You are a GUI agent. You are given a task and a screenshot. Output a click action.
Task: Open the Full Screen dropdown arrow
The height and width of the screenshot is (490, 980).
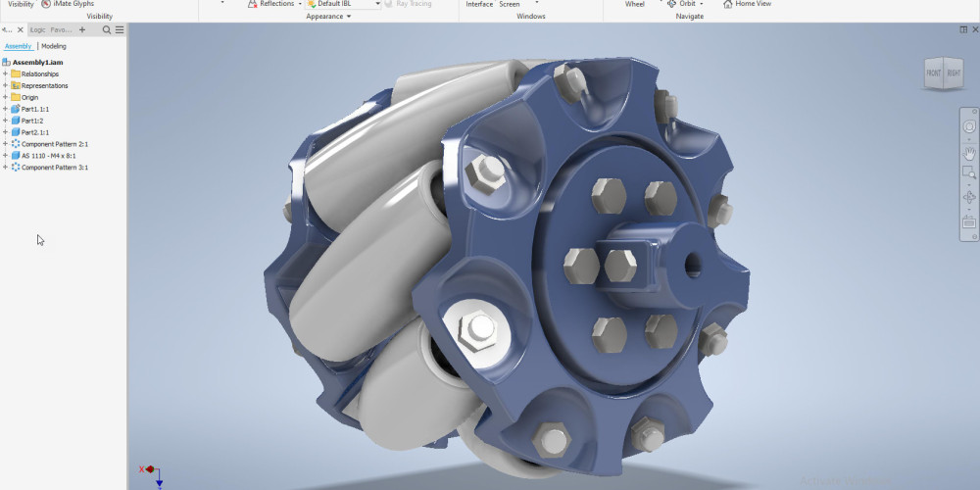537,4
